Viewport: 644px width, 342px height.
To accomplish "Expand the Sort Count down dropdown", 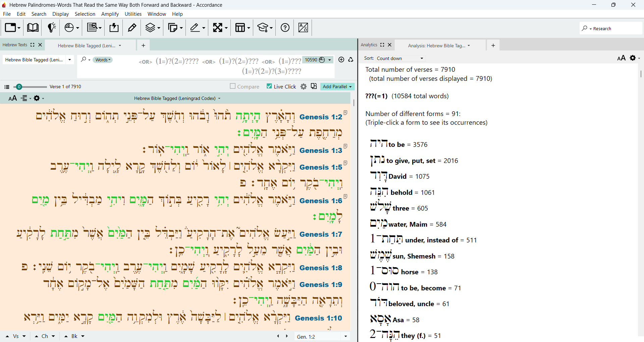I will [400, 58].
